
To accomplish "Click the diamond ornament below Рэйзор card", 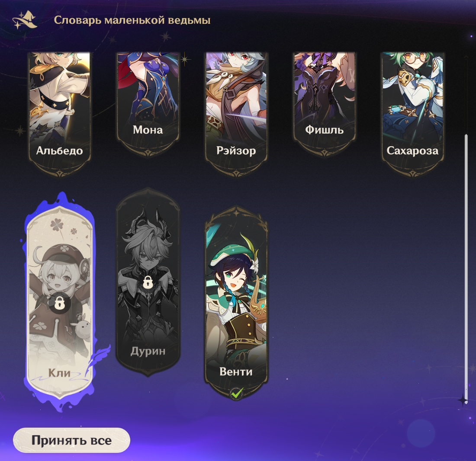I will tap(236, 173).
